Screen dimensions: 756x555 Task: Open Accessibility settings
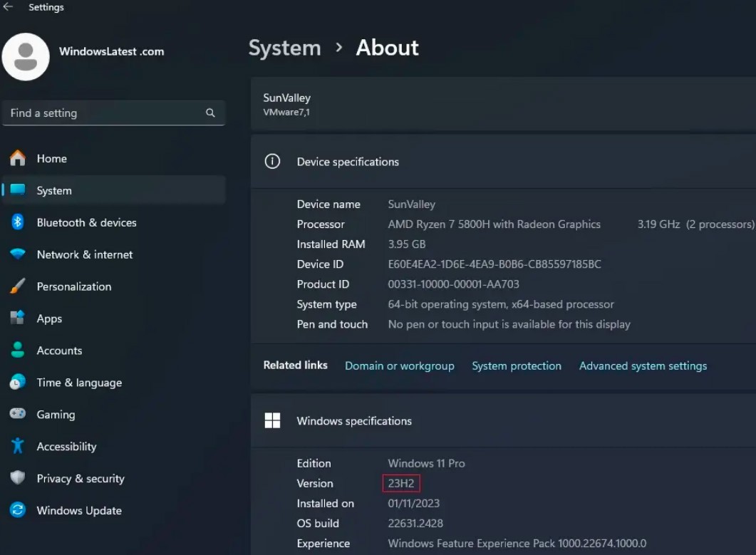point(114,447)
